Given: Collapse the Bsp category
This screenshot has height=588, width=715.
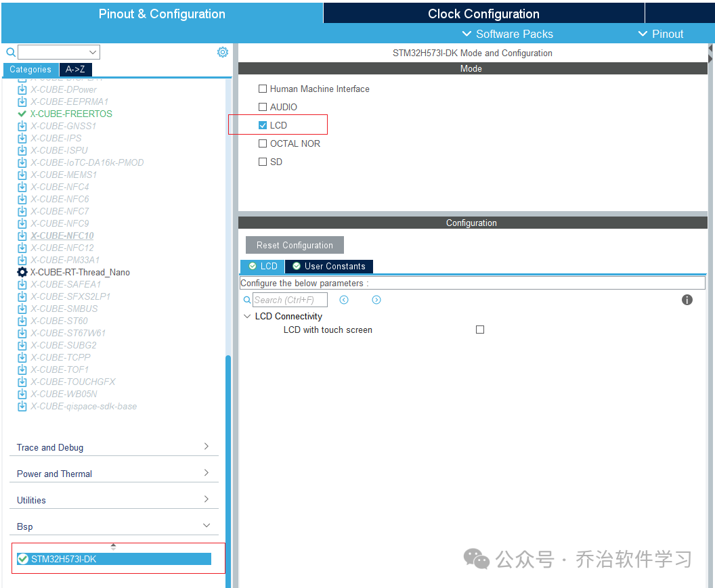Looking at the screenshot, I should point(114,526).
